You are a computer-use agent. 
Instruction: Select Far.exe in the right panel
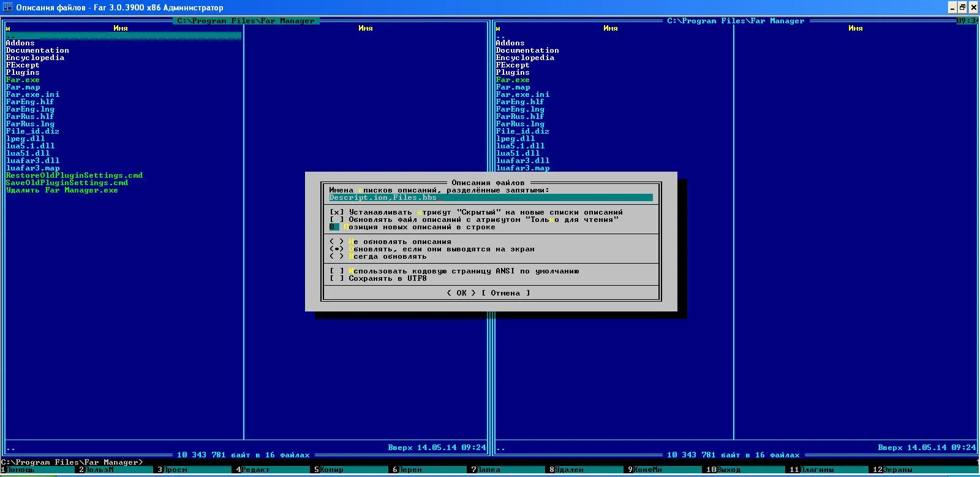tap(513, 80)
